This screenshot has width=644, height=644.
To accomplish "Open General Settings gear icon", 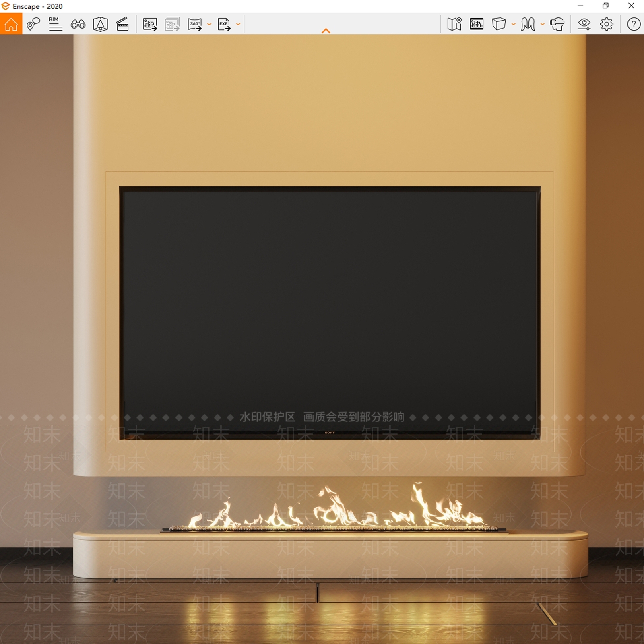I will click(607, 24).
